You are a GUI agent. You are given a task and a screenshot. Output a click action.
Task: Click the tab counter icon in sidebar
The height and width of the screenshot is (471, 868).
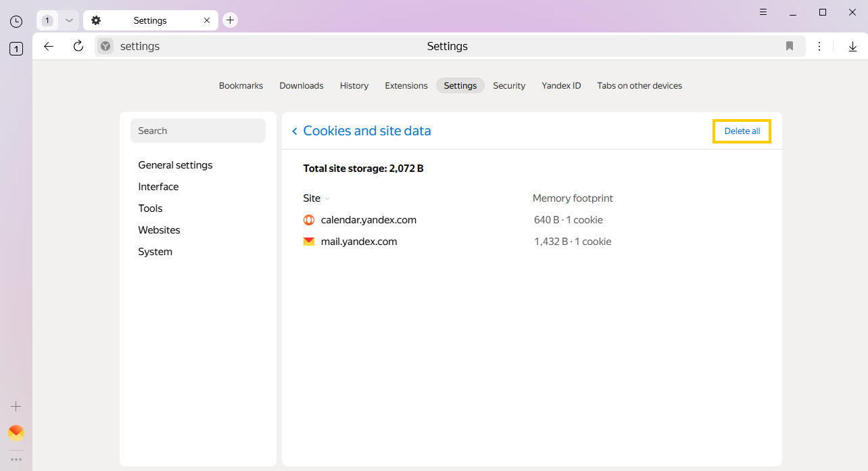16,49
